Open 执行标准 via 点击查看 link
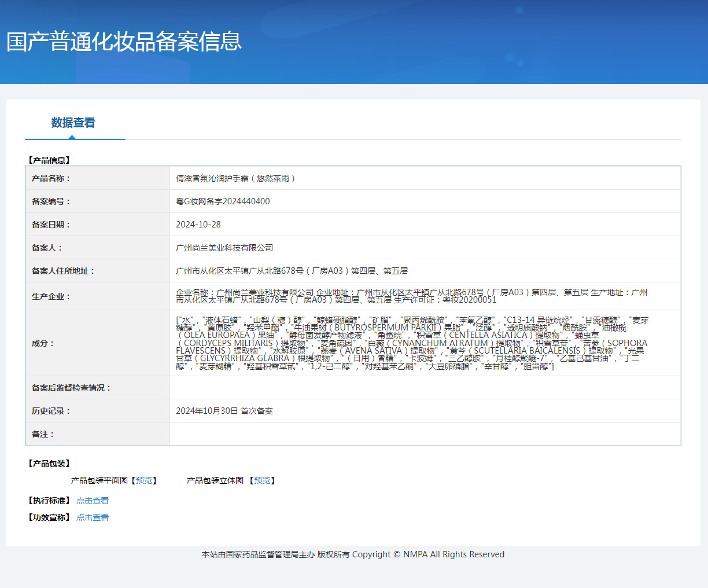Screen dimensions: 708x588 93,501
